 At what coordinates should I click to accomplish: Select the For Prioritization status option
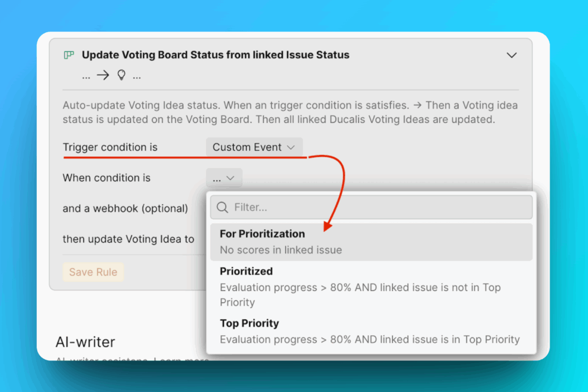pyautogui.click(x=262, y=234)
